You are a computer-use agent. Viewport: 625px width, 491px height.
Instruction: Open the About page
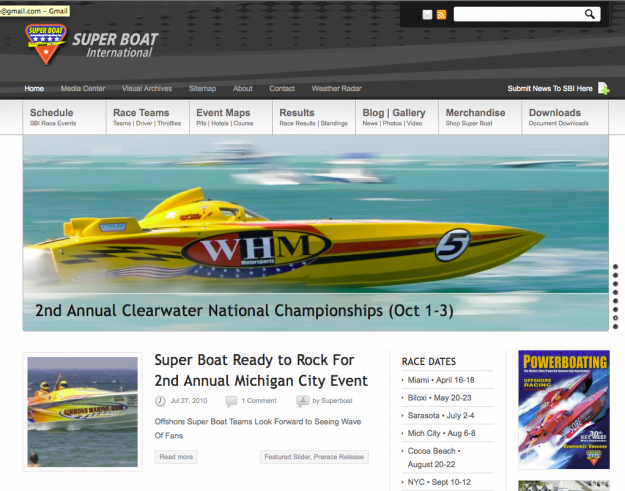click(x=242, y=88)
